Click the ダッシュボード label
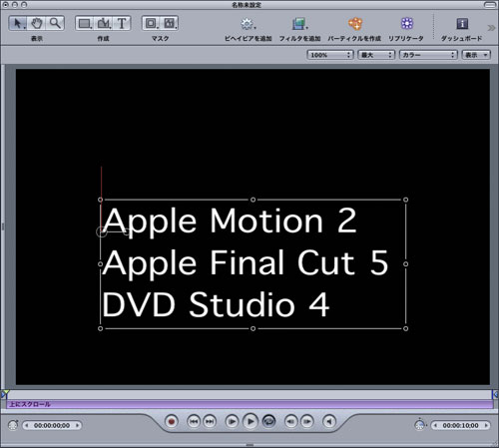 [461, 39]
